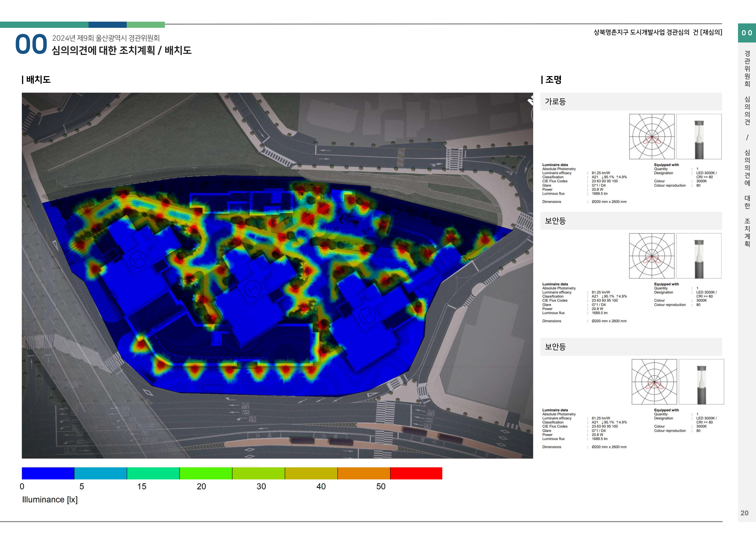The height and width of the screenshot is (535, 756).
Task: Click the dark blue 0-5 lux swatch
Action: [x=48, y=473]
